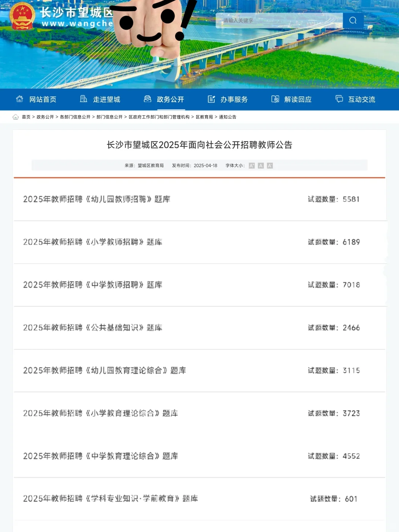The width and height of the screenshot is (399, 532).
Task: Click the search magnifier icon
Action: [353, 20]
